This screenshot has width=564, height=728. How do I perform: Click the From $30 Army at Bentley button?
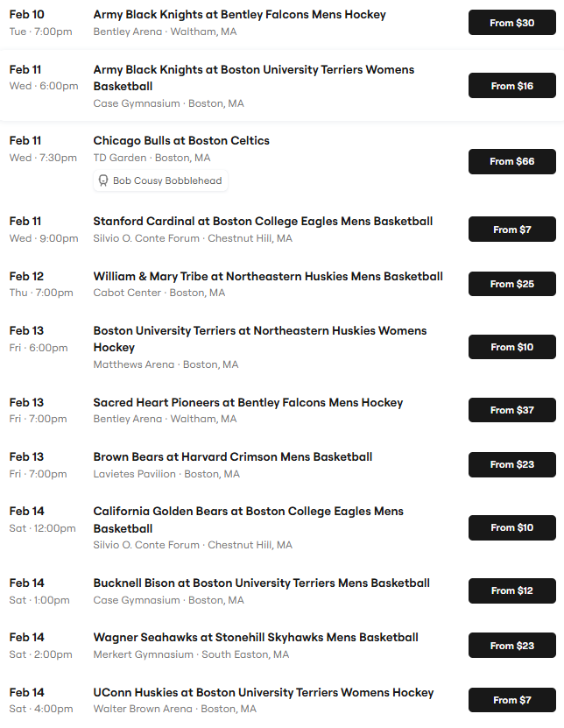pyautogui.click(x=512, y=23)
